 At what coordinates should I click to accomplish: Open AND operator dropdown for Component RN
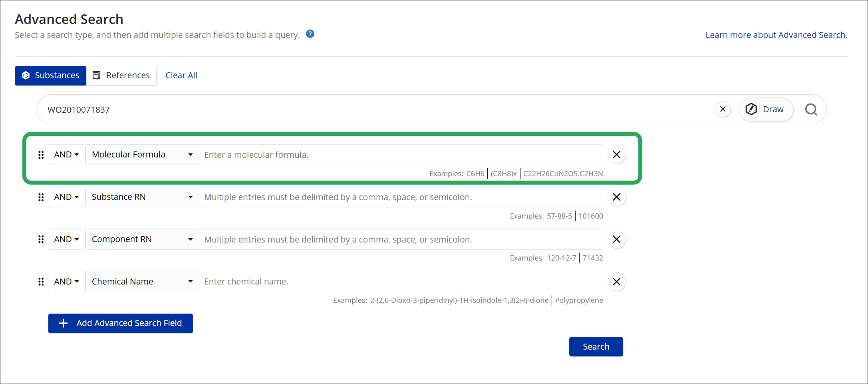67,239
